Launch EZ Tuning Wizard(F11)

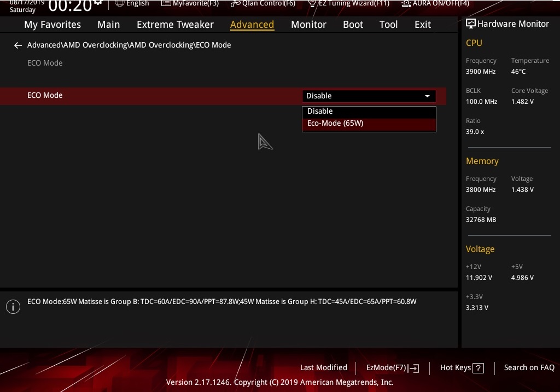point(348,4)
